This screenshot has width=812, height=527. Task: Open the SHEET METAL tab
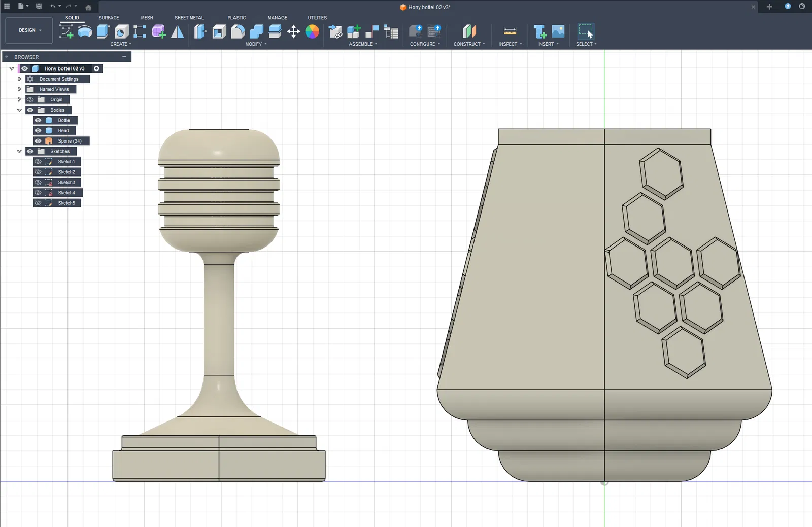[189, 18]
